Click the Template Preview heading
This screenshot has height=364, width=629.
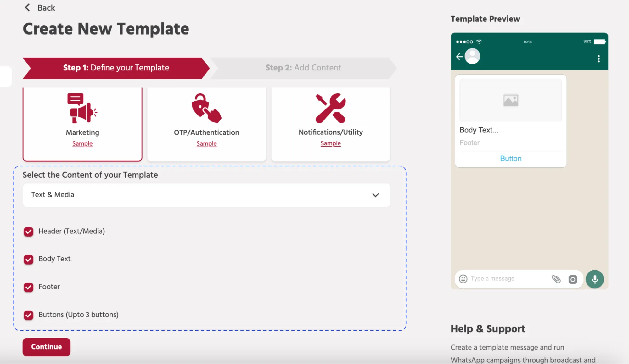(x=485, y=19)
